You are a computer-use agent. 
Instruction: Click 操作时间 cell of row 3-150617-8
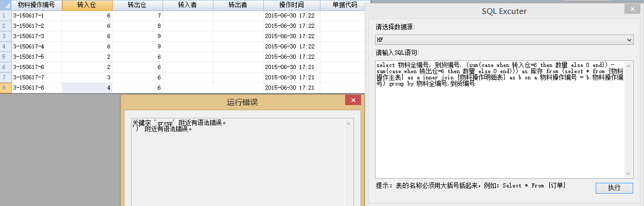pos(292,88)
